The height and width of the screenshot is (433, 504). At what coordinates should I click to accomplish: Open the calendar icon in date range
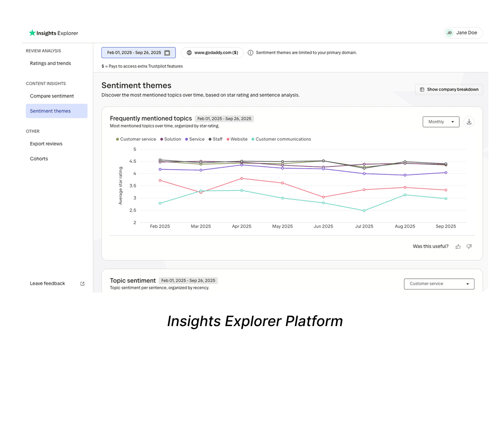167,53
